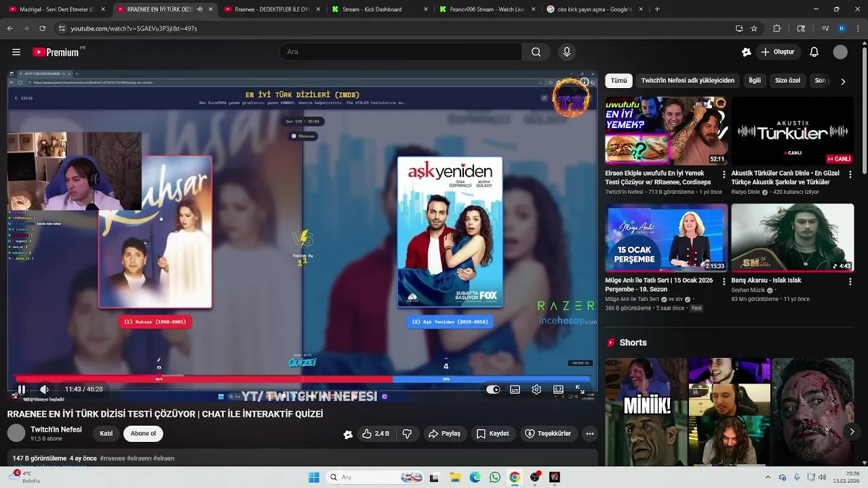Open Windows Start menu

[313, 478]
